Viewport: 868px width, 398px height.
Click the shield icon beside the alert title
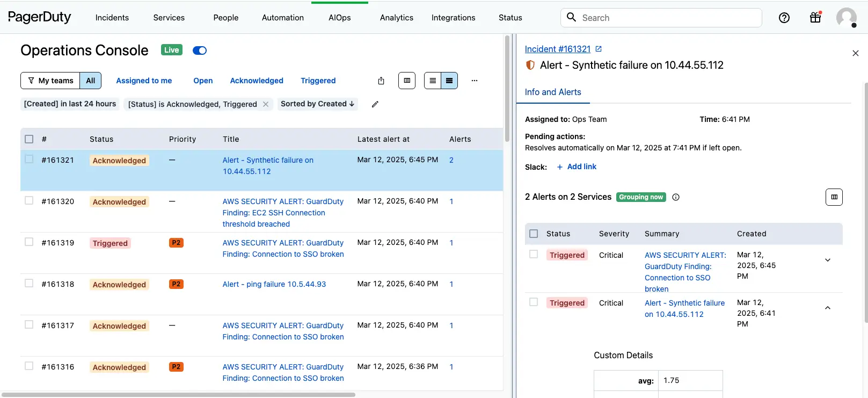pos(530,65)
